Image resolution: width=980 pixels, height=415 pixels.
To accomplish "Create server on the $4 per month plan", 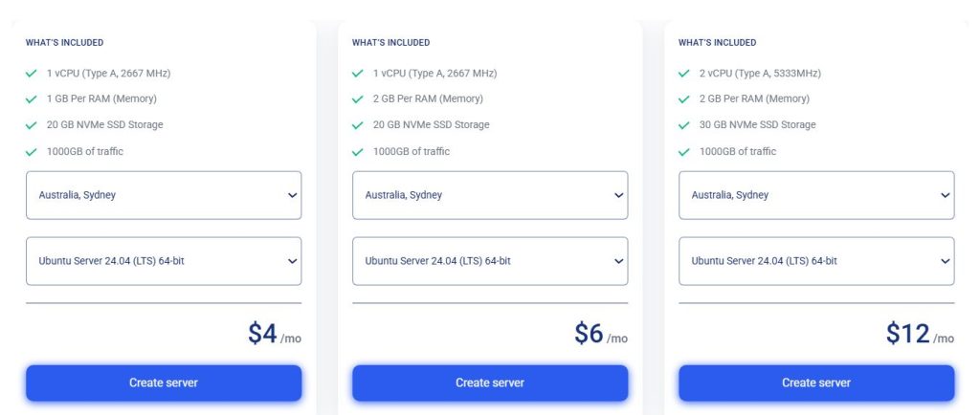I will 164,382.
